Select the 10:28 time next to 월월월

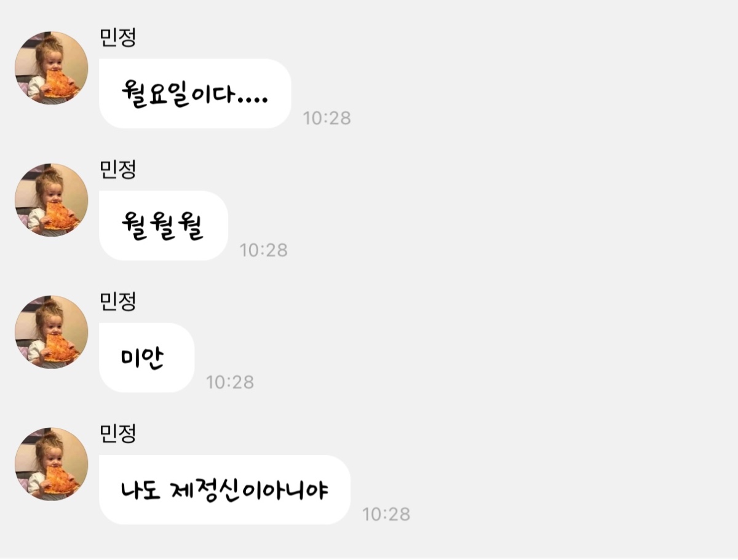(264, 250)
